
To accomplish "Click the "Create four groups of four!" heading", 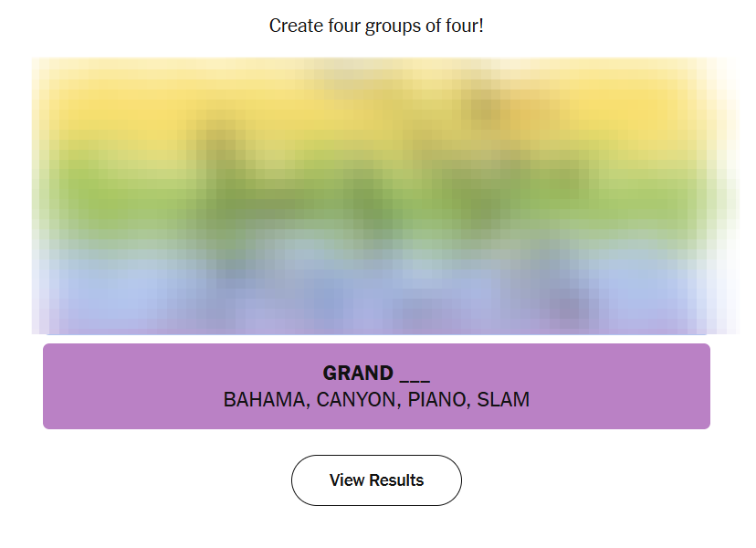I will click(376, 26).
